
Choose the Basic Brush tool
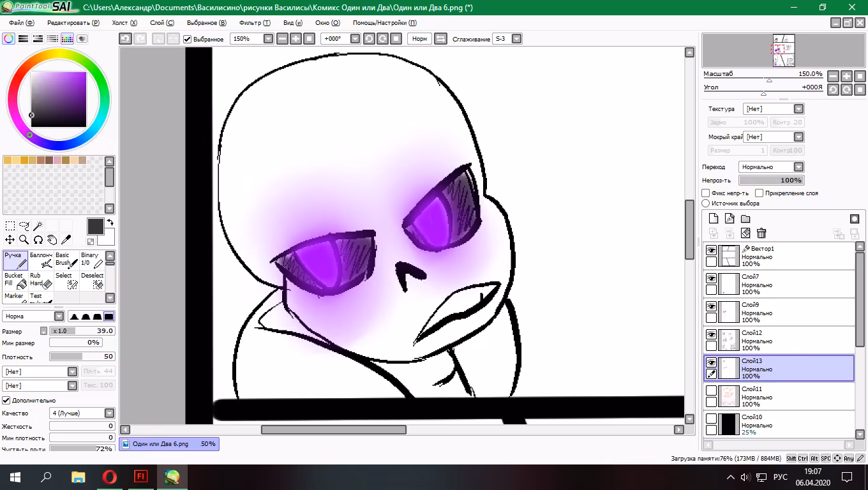coord(66,260)
